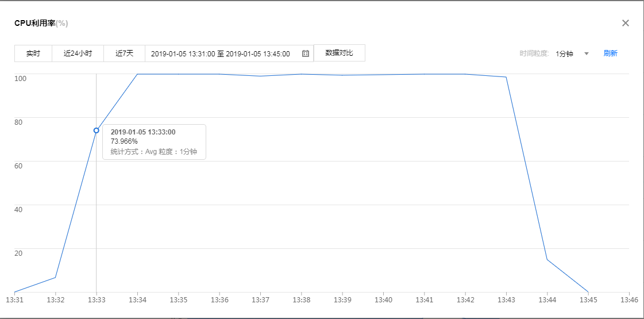Switch to the 实时 time range

point(33,53)
